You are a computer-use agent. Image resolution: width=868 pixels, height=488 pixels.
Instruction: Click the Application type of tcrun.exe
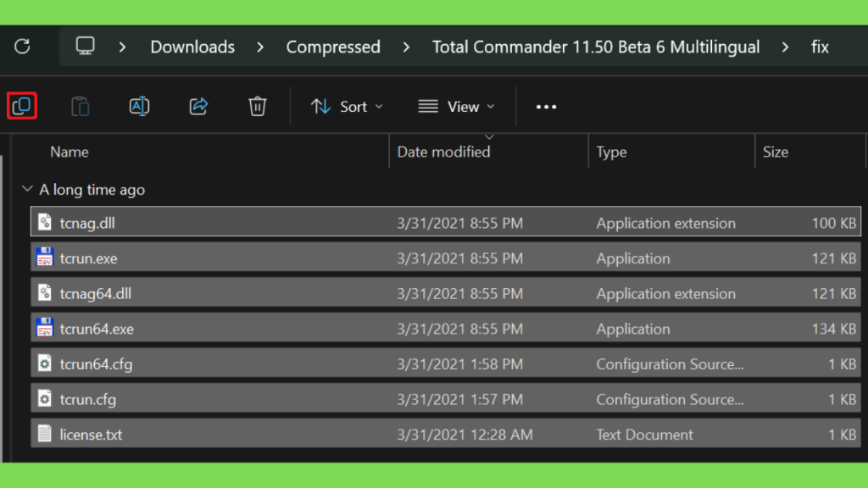[632, 258]
